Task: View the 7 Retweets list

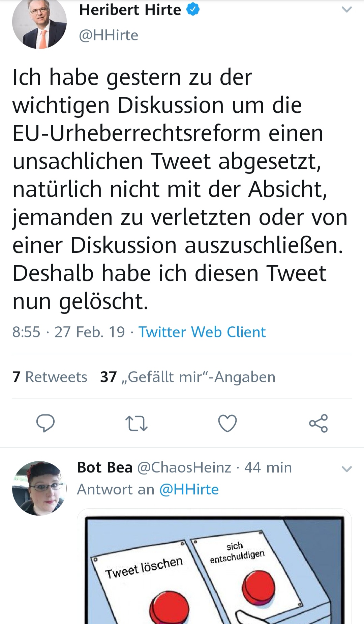Action: [x=50, y=377]
